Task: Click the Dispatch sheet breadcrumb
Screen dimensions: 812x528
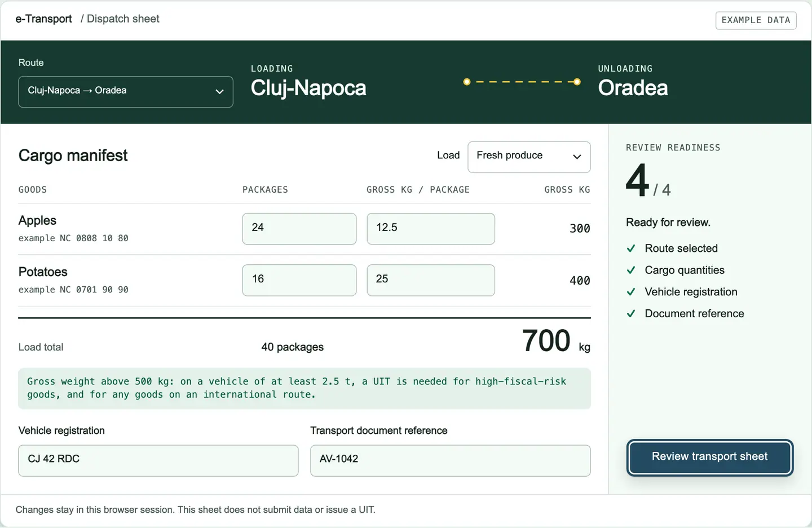Action: click(x=123, y=19)
